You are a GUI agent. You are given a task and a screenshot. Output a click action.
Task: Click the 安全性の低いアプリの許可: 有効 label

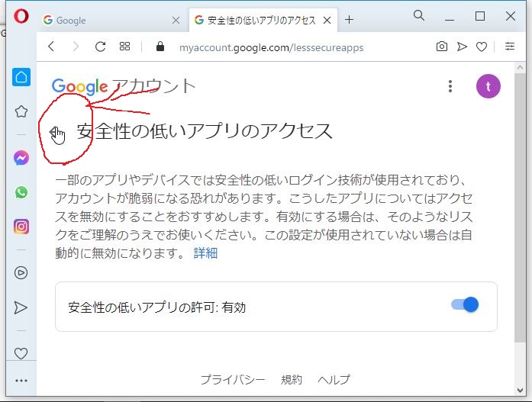[156, 307]
